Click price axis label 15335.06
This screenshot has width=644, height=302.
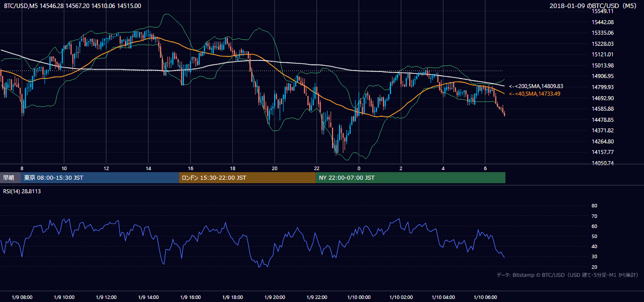(x=603, y=33)
